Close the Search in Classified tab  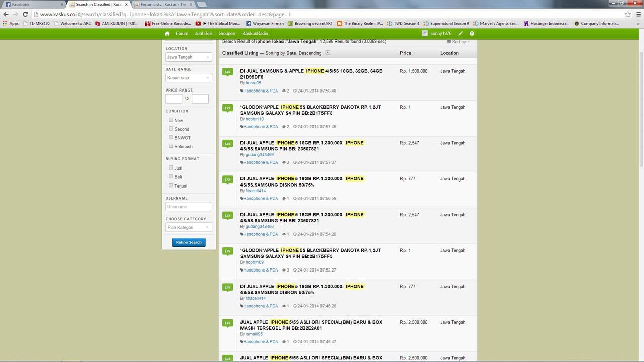[127, 4]
